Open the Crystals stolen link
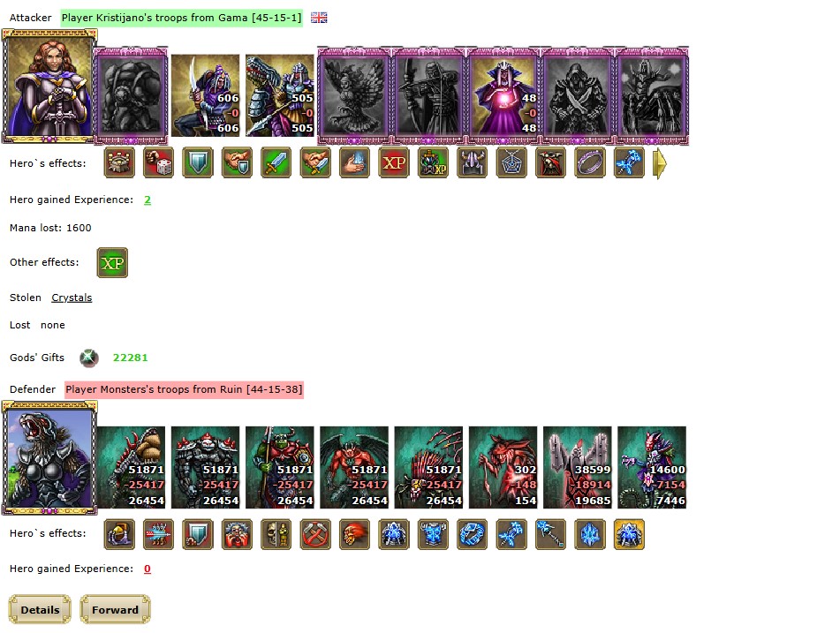The image size is (840, 633). click(x=72, y=298)
